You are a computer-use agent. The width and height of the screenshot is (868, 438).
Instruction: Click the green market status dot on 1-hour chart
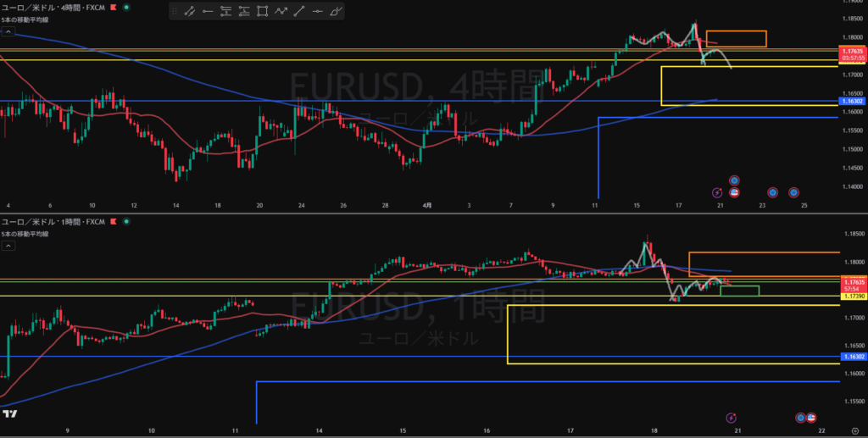tap(126, 222)
